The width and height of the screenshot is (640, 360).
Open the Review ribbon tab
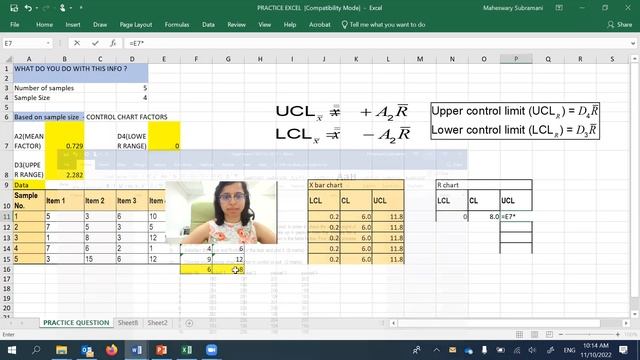[x=236, y=24]
